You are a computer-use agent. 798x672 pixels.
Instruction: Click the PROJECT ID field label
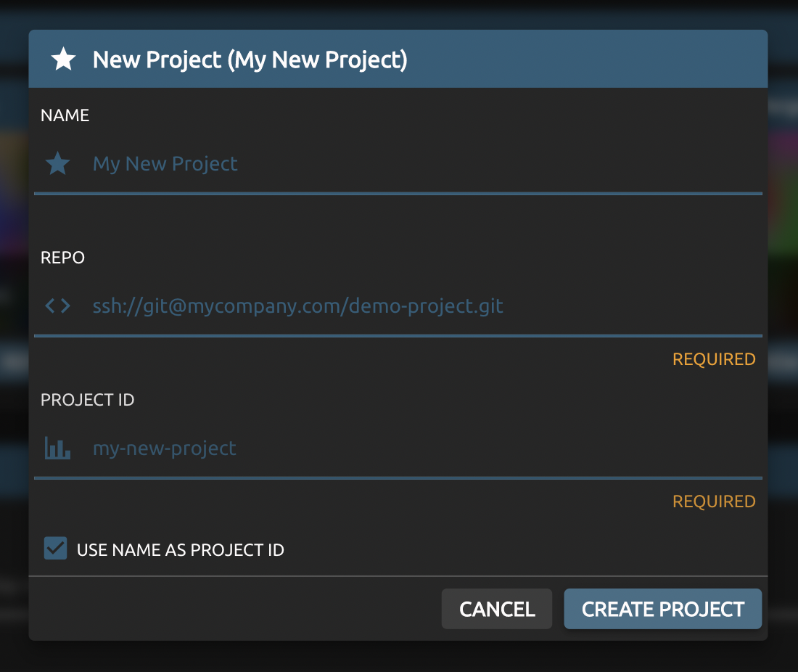point(88,400)
